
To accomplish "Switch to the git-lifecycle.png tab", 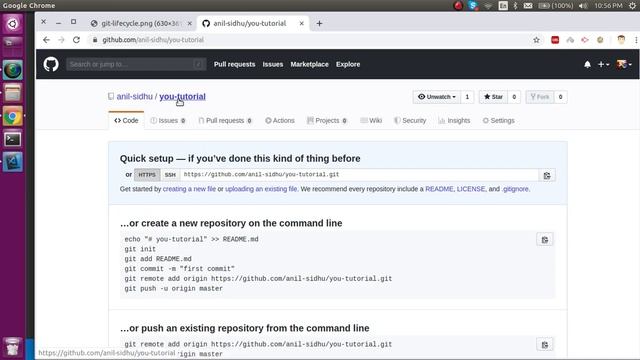I will coord(142,24).
